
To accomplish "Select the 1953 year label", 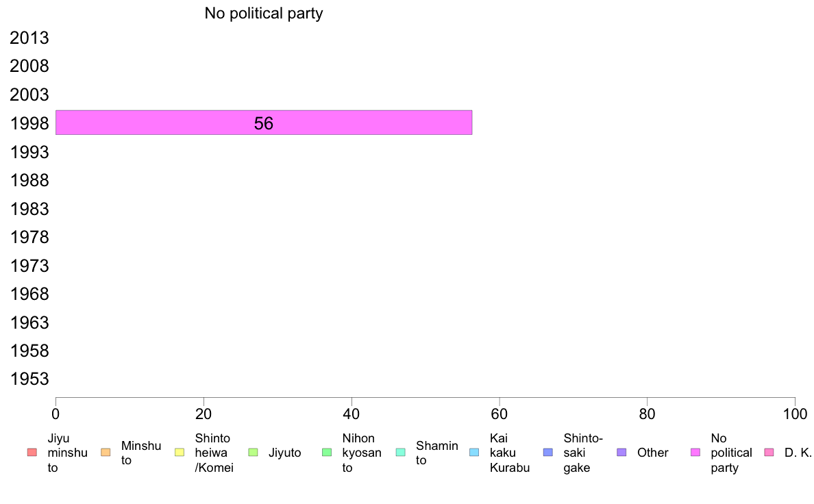I will click(x=29, y=379).
